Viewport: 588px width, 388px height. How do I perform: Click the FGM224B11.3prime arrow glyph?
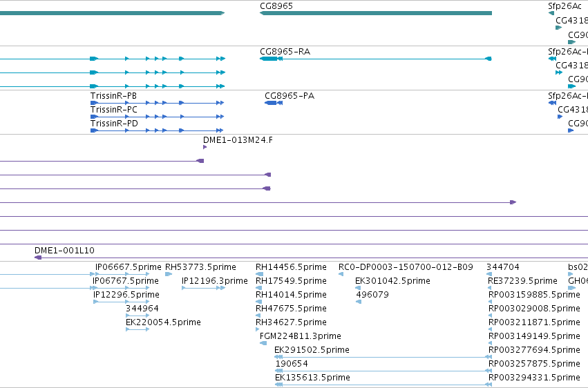pos(263,343)
